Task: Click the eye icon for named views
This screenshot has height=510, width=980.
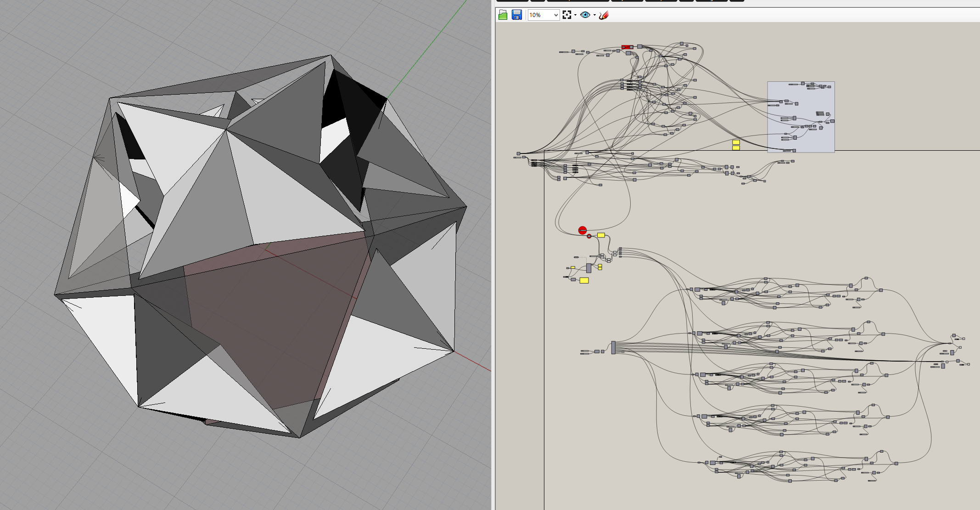Action: click(x=585, y=15)
